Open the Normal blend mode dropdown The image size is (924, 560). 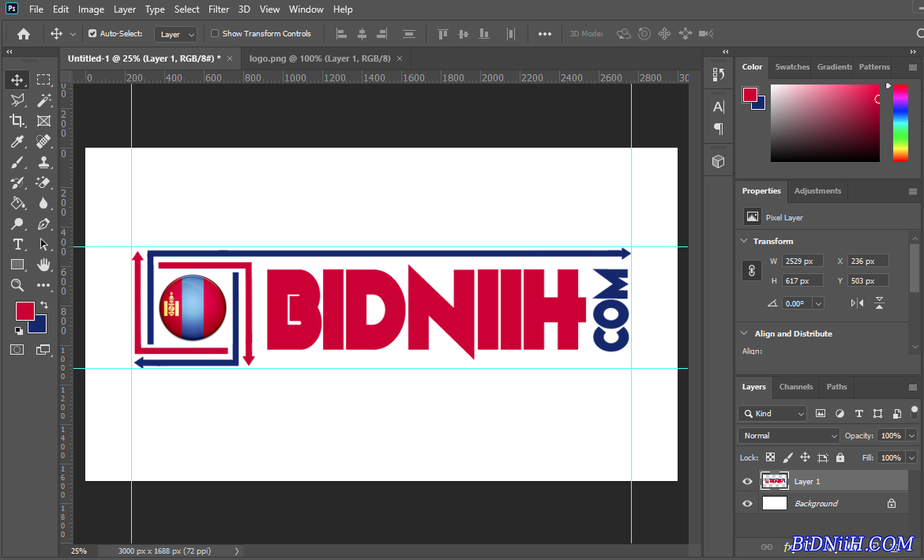click(788, 436)
